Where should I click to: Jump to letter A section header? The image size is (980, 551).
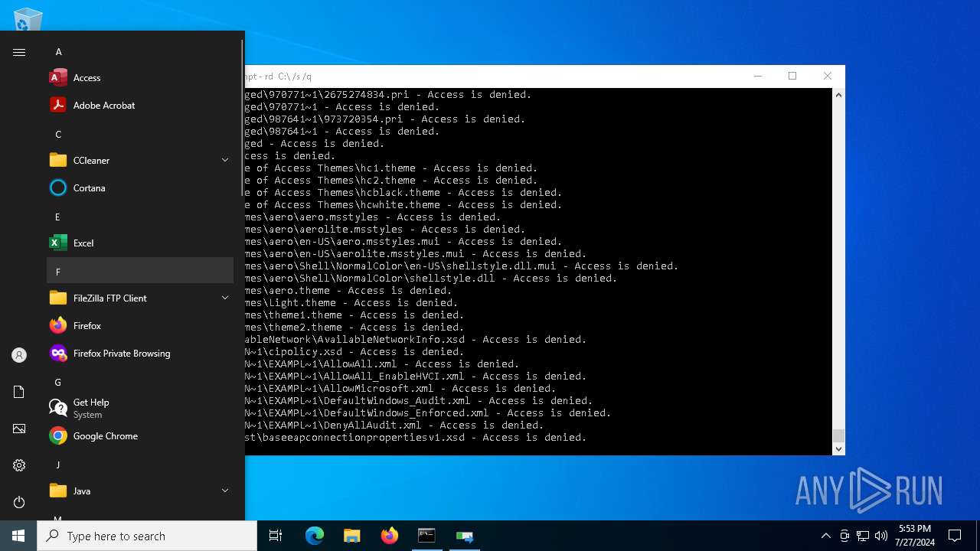[140, 52]
